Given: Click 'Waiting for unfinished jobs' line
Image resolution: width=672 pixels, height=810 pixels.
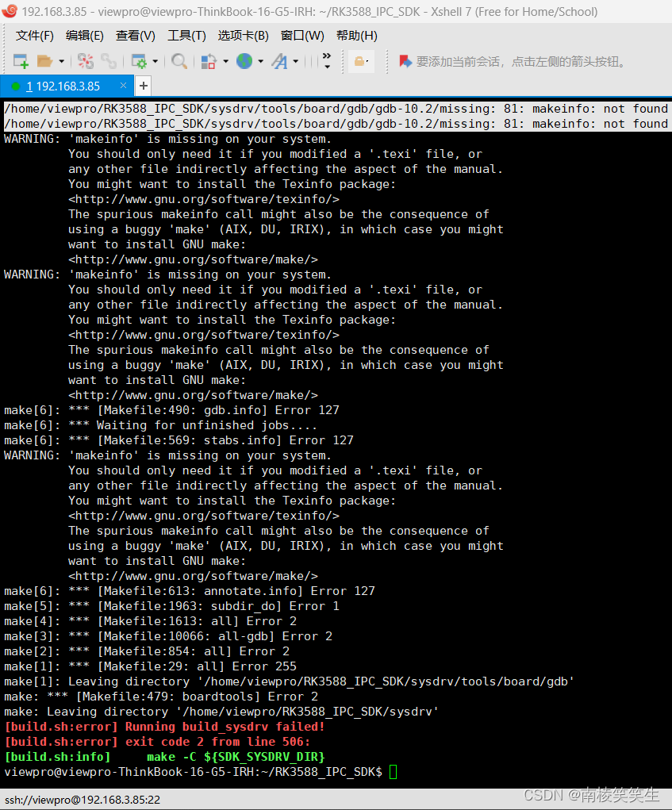Looking at the screenshot, I should click(160, 425).
